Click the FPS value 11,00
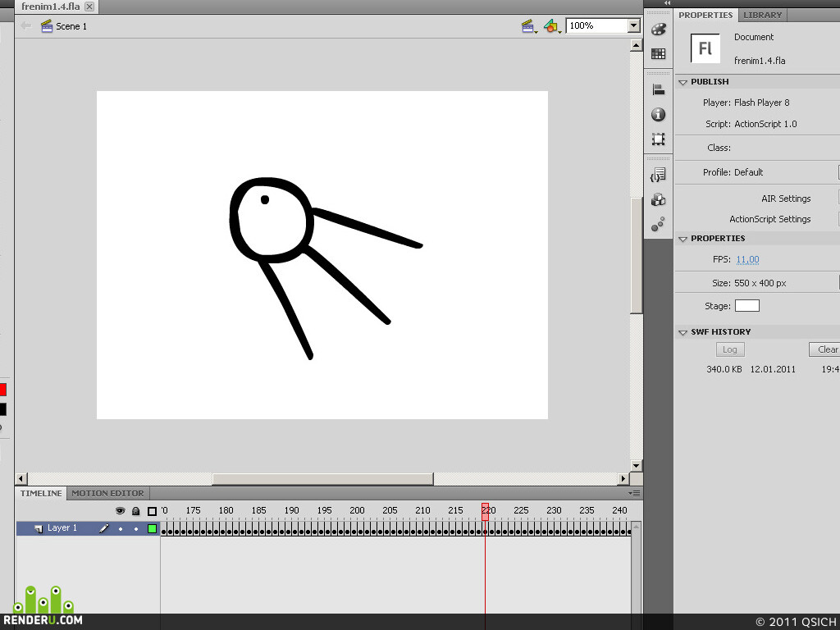 [747, 259]
